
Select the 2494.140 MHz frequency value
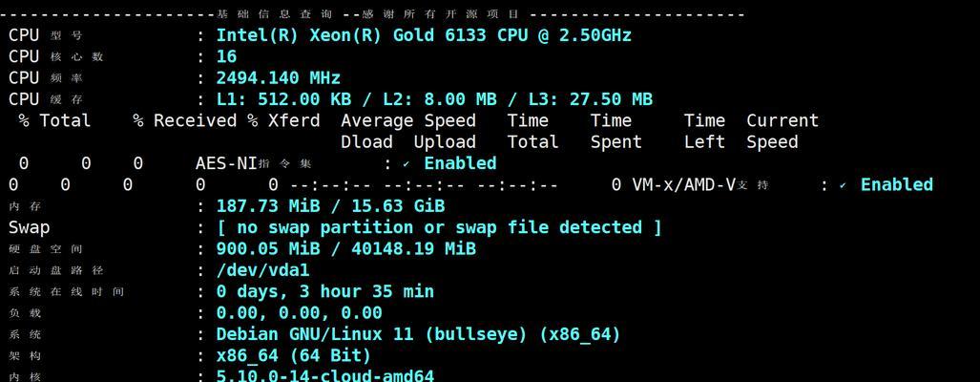pos(278,78)
